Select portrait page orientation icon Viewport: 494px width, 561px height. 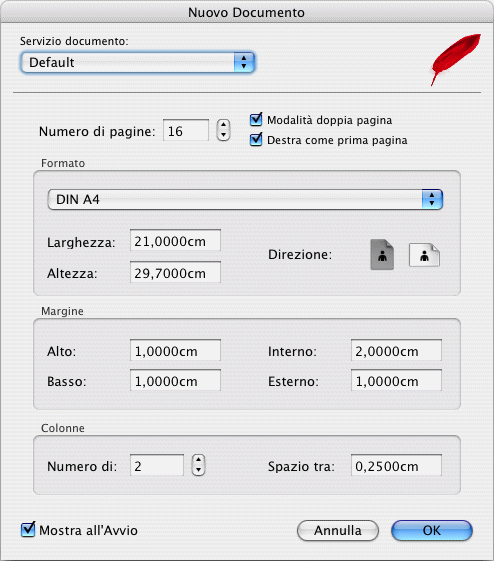(x=382, y=255)
